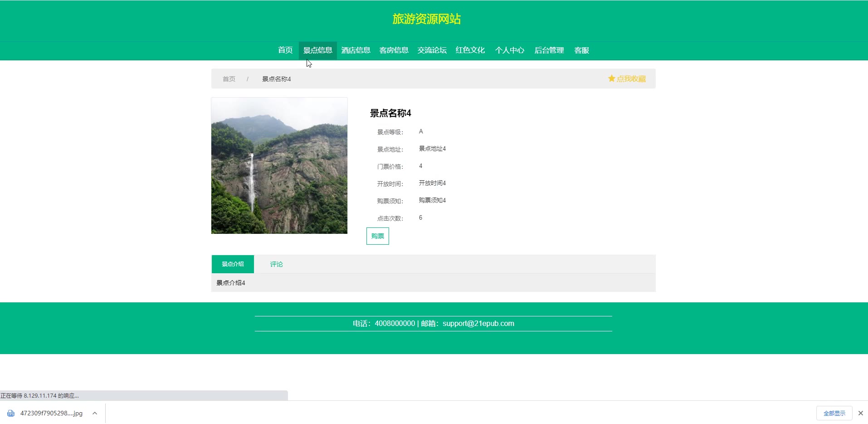Close the download bar
Viewport: 868px width, 424px height.
pyautogui.click(x=860, y=413)
